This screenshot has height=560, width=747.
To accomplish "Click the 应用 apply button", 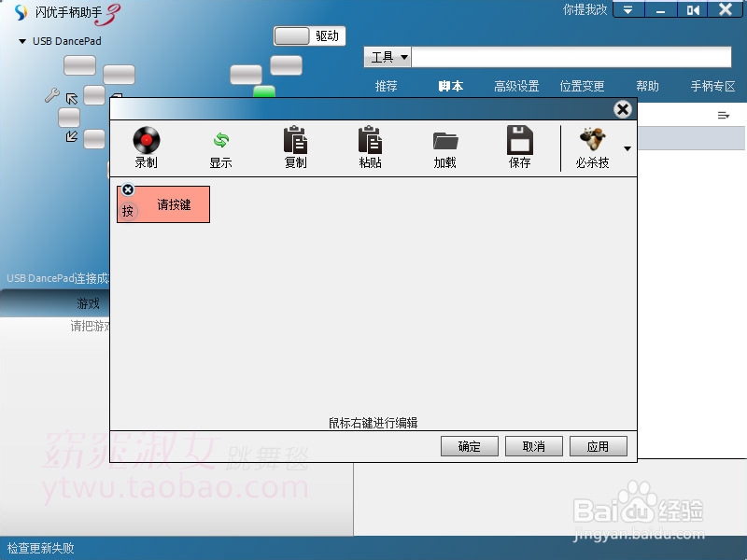I will (x=598, y=446).
